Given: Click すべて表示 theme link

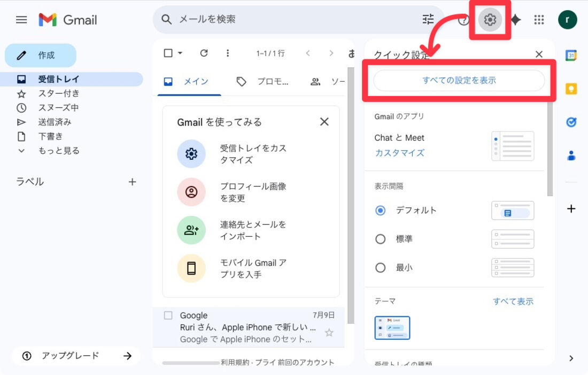Looking at the screenshot, I should (513, 301).
